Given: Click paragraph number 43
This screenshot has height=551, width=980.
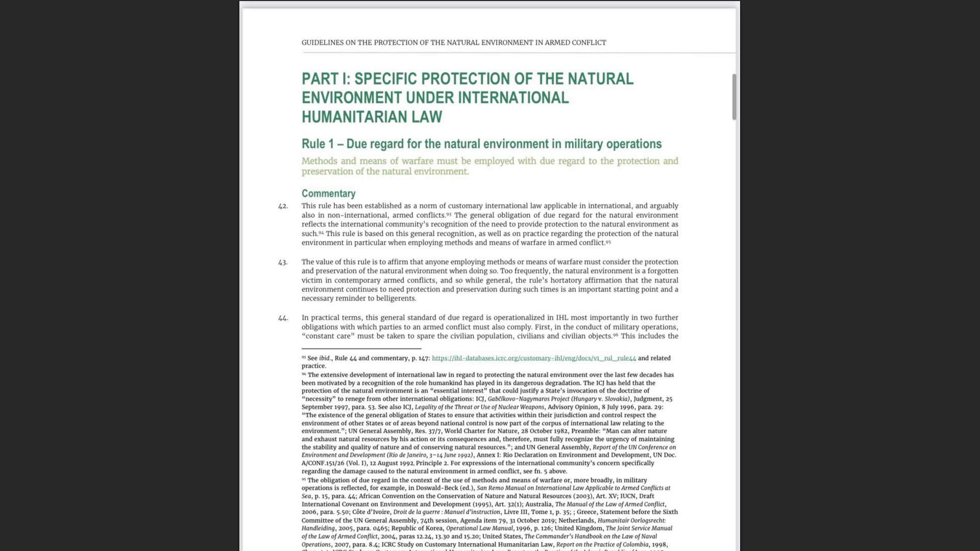Looking at the screenshot, I should (x=283, y=262).
